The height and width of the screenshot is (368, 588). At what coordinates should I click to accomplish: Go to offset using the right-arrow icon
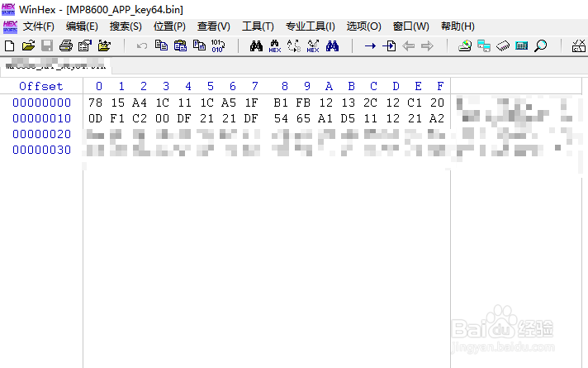[370, 45]
